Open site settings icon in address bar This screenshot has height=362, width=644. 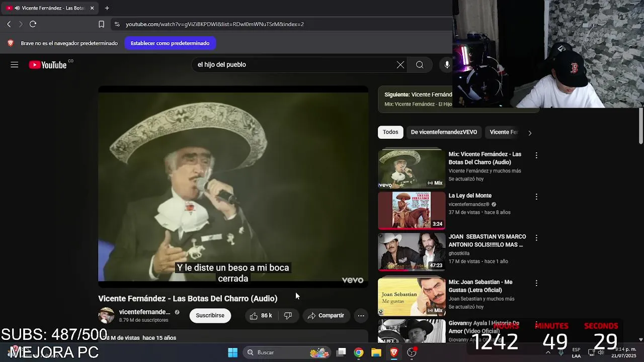(117, 24)
